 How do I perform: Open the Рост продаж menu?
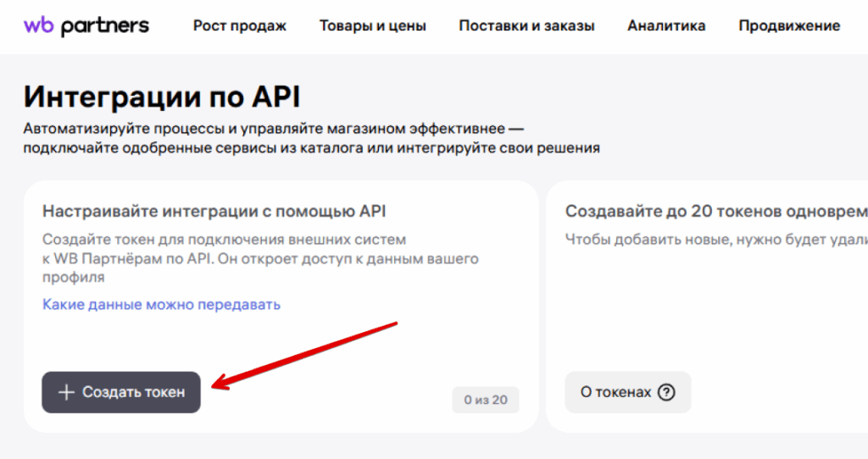click(x=240, y=25)
